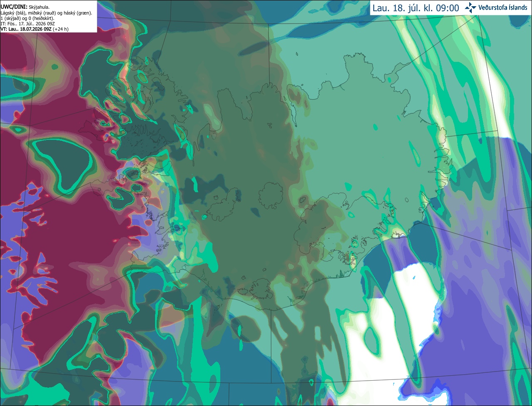The height and width of the screenshot is (406, 532).
Task: Click the Veðurstofa Íslands snowflake logo icon
Action: pyautogui.click(x=470, y=7)
